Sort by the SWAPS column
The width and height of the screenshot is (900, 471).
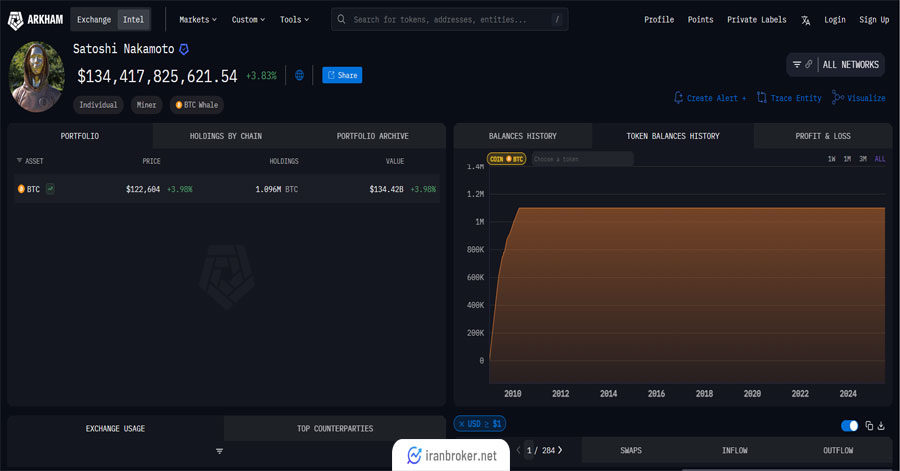pyautogui.click(x=631, y=450)
